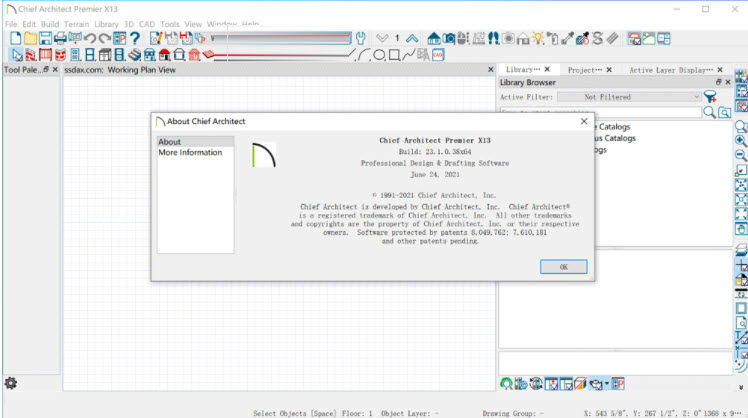Screen dimensions: 748x418
Task: Click the blue question mark Help icon
Action: (134, 38)
